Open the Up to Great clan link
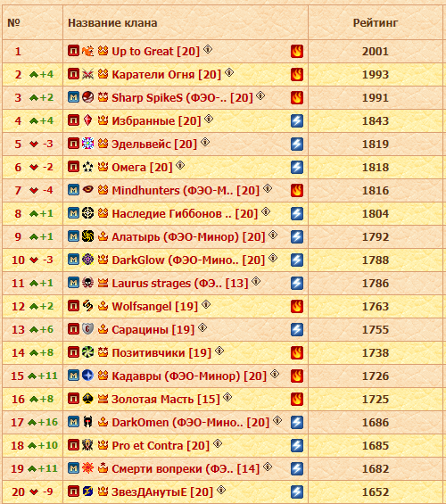 coord(156,52)
